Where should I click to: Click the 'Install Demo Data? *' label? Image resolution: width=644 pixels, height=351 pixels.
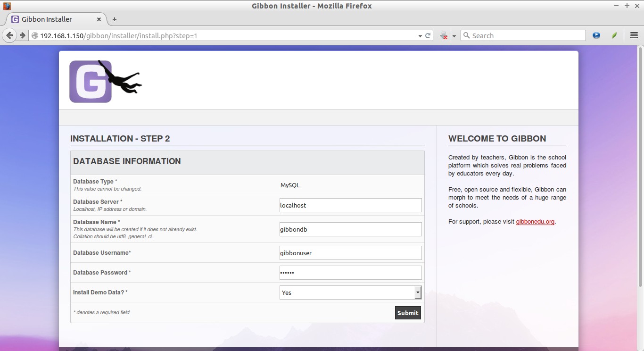(x=100, y=292)
